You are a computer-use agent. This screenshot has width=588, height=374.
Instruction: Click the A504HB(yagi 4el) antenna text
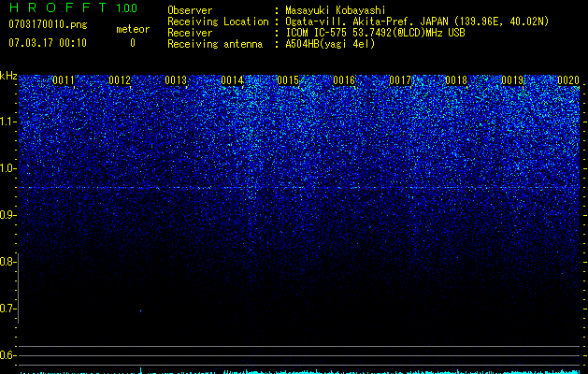[x=330, y=44]
